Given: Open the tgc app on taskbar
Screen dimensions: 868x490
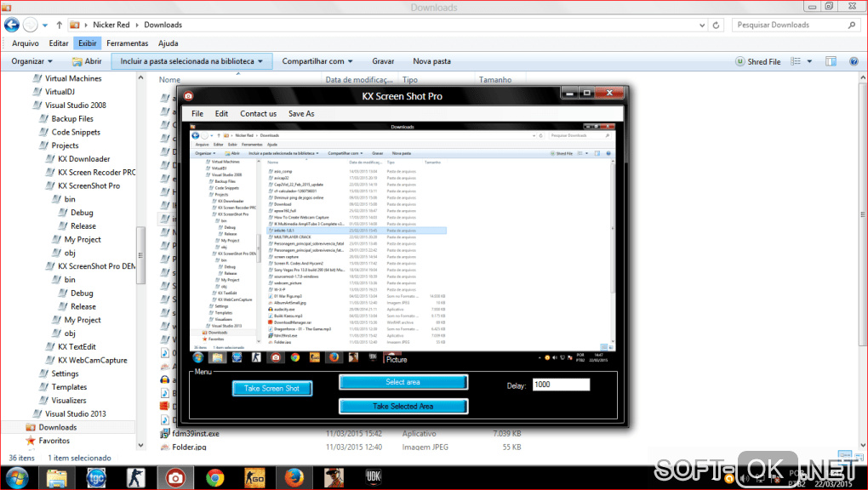Looking at the screenshot, I should point(96,478).
